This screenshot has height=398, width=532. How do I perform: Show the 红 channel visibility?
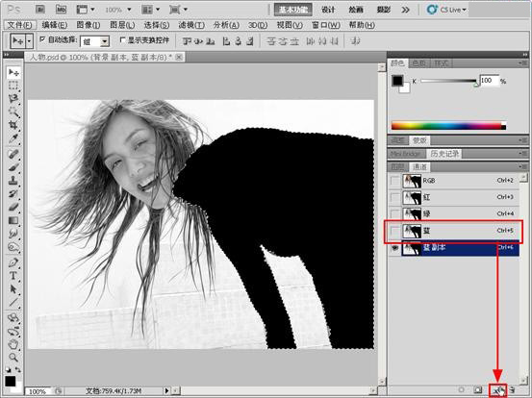pyautogui.click(x=394, y=197)
